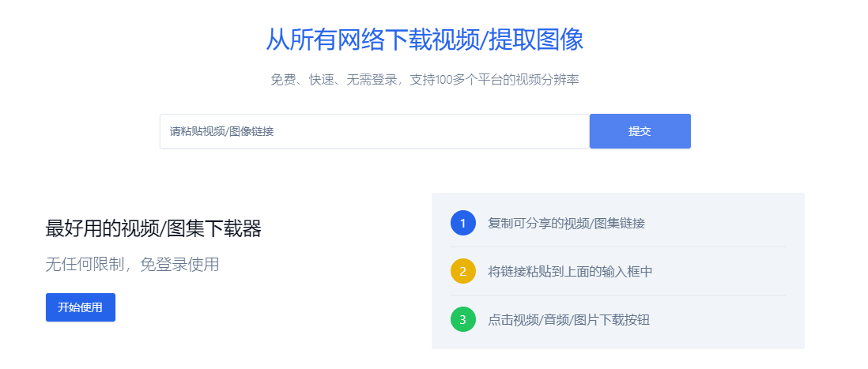The image size is (868, 369).
Task: Click the 将链接粘贴到上面的输入框中 step text
Action: 570,272
